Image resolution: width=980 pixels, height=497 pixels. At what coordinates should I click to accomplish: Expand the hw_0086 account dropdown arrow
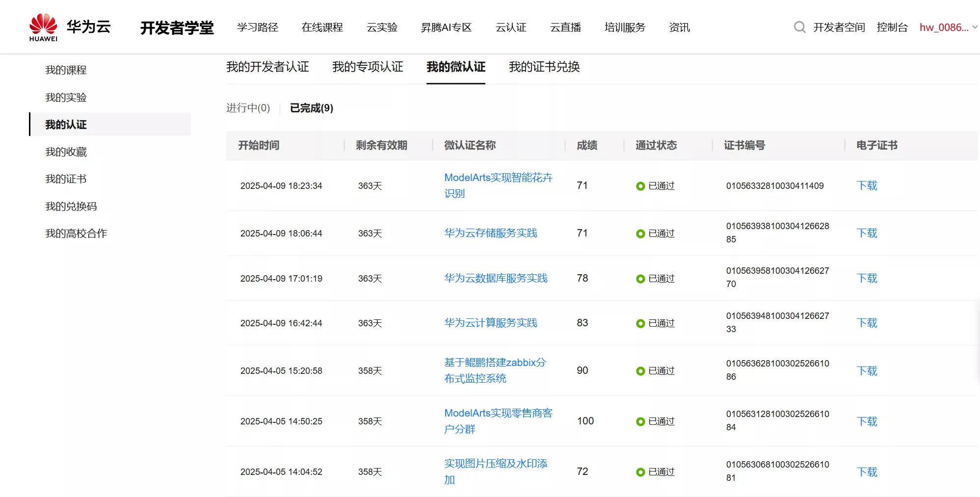point(975,27)
